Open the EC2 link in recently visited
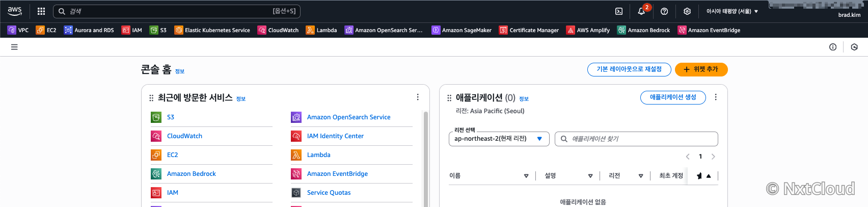The height and width of the screenshot is (207, 868). pos(172,155)
